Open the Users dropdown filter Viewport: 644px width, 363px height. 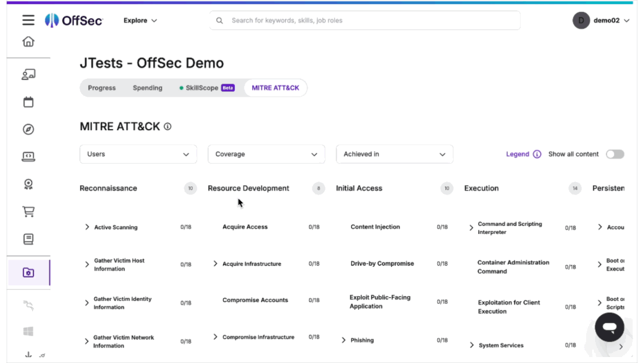pos(138,154)
